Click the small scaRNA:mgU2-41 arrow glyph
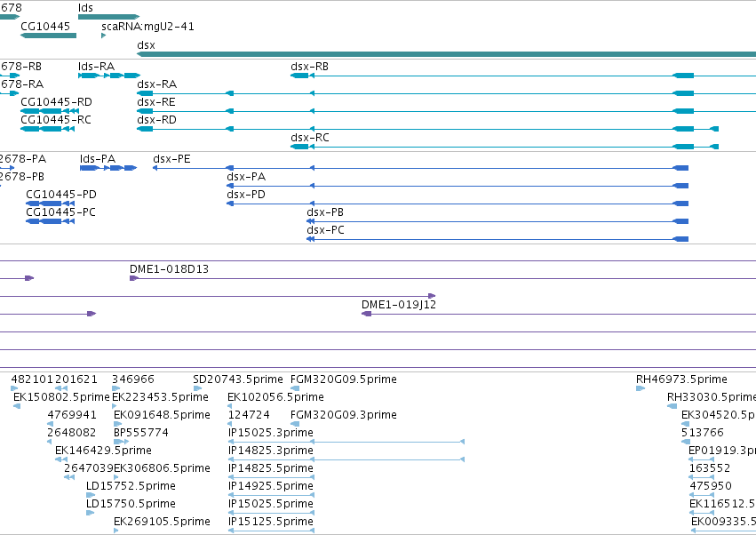Viewport: 756px width, 535px height. pos(104,36)
